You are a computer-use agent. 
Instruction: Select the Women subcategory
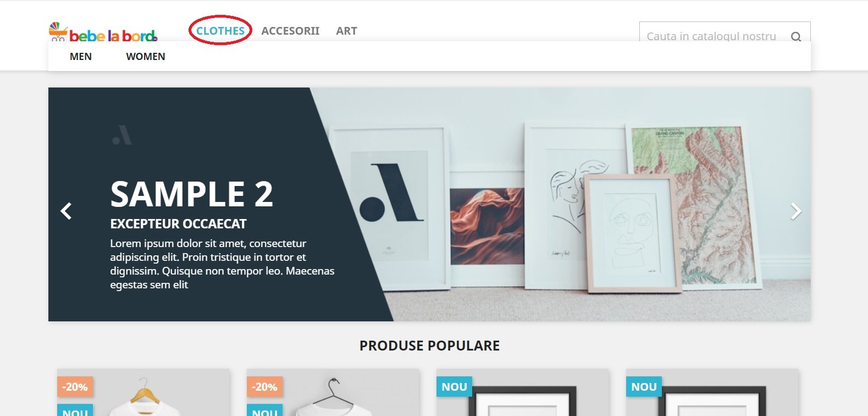(x=146, y=56)
